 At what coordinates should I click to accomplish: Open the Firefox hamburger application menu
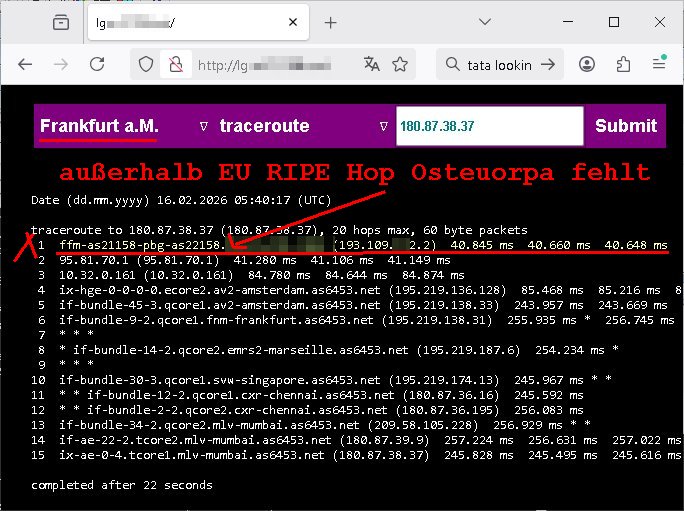[659, 64]
